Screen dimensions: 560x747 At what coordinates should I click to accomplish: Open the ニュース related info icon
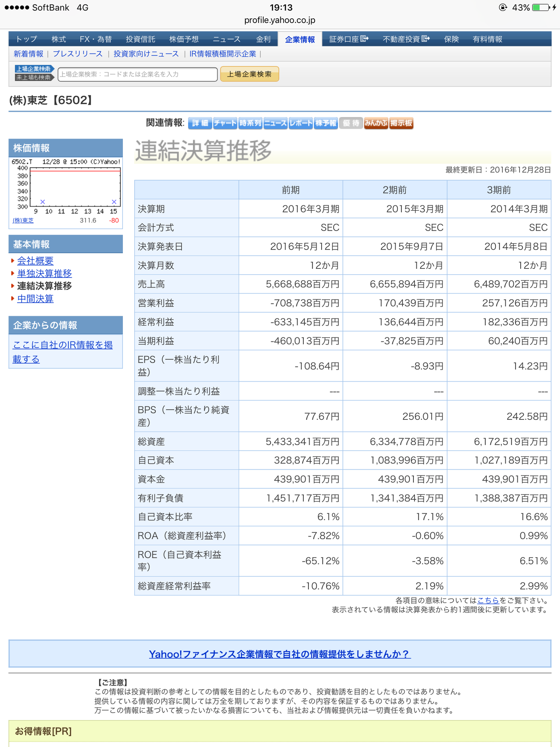click(x=275, y=123)
